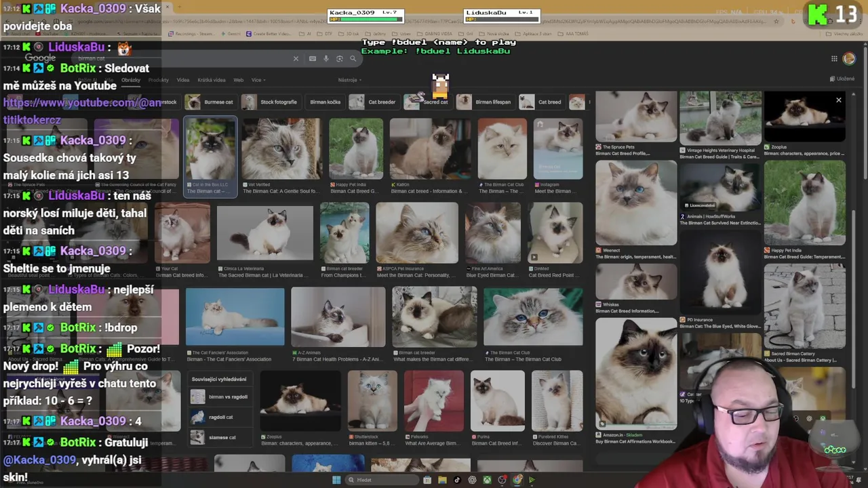Viewport: 868px width, 488px height.
Task: Expand the Více dropdown
Action: click(257, 80)
